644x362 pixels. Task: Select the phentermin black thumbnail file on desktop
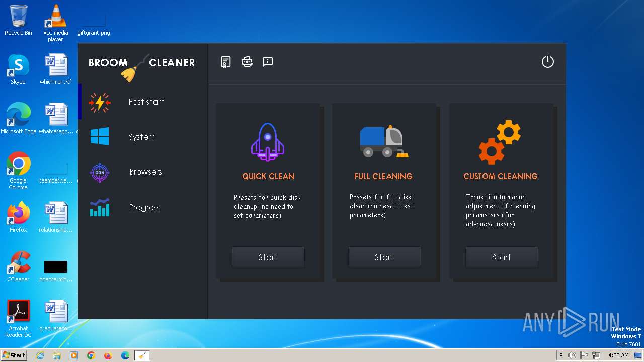click(x=55, y=270)
